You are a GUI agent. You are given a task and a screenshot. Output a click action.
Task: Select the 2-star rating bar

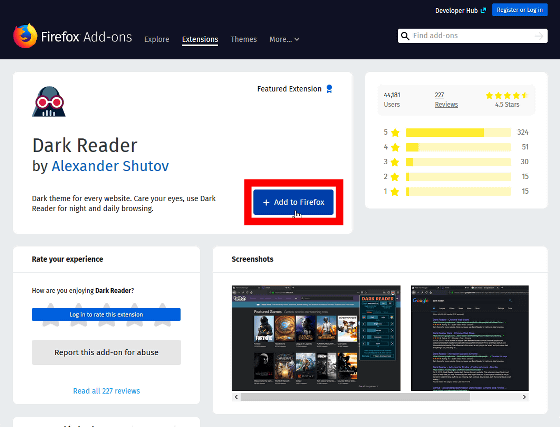[x=458, y=177]
